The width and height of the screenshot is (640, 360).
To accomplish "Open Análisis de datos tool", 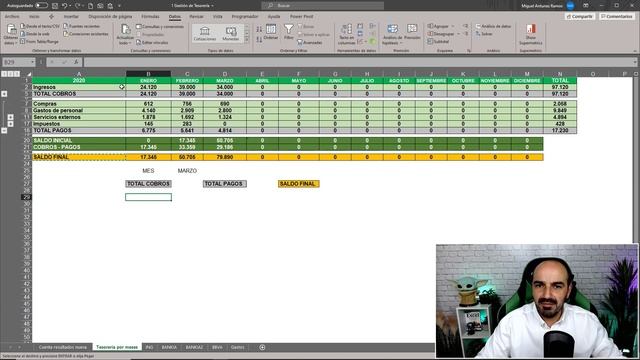I will pyautogui.click(x=493, y=26).
